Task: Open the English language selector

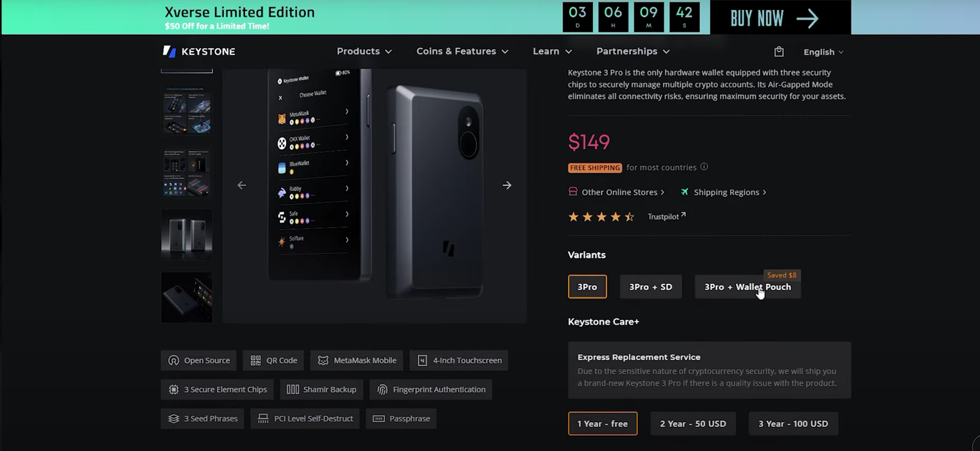Action: click(823, 52)
